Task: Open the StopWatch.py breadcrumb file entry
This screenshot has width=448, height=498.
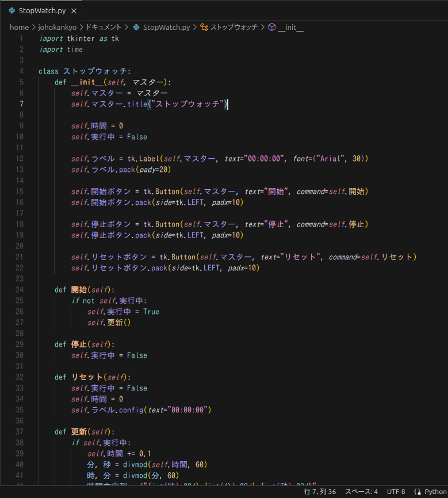Action: [166, 27]
